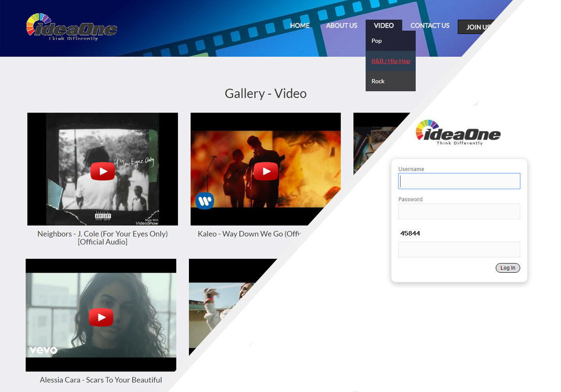Click the Log In button
This screenshot has width=561, height=392.
pos(508,268)
